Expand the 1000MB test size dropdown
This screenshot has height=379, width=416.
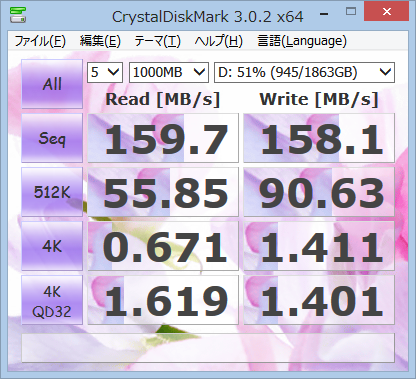(169, 72)
